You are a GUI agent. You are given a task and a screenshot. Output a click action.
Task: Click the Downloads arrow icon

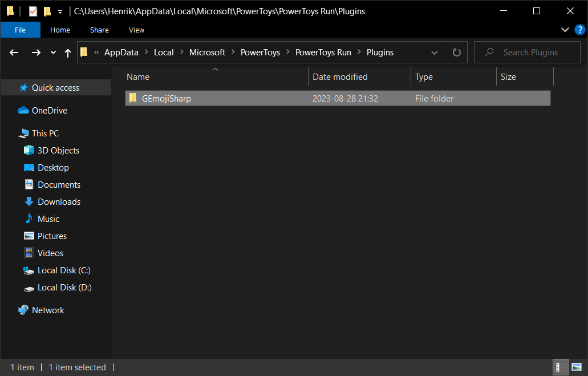pyautogui.click(x=29, y=202)
